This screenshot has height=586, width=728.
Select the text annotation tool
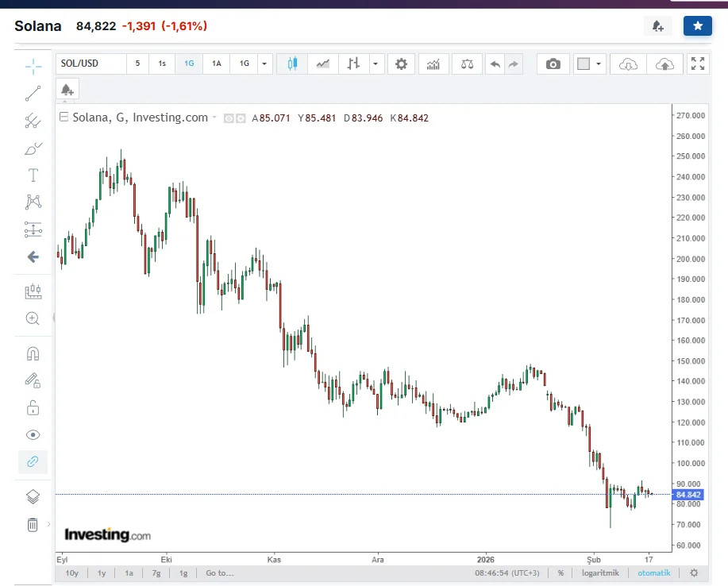pyautogui.click(x=33, y=175)
